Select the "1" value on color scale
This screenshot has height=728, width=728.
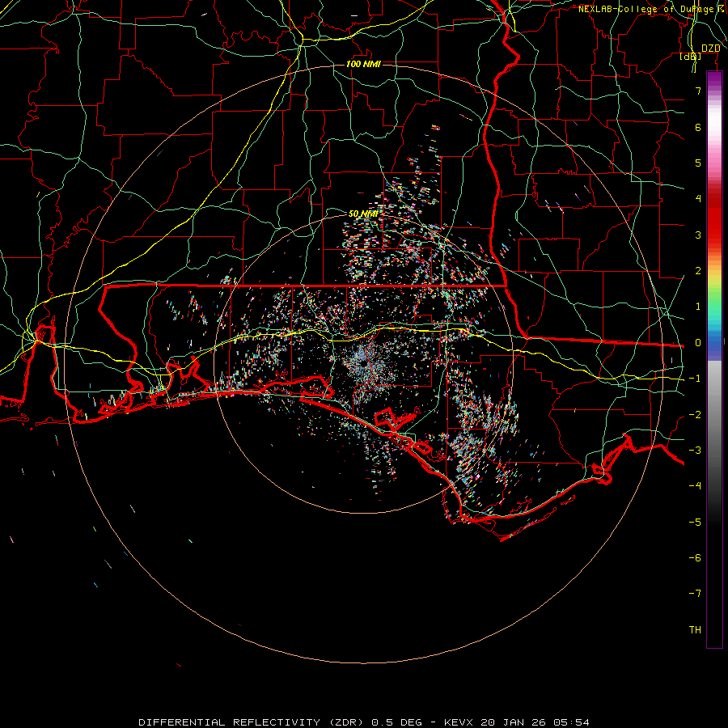coord(698,307)
